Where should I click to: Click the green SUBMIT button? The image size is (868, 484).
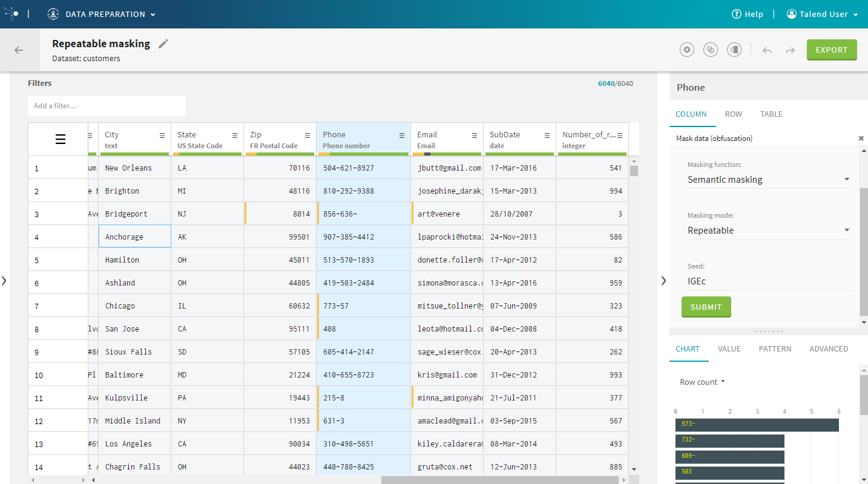[x=706, y=307]
